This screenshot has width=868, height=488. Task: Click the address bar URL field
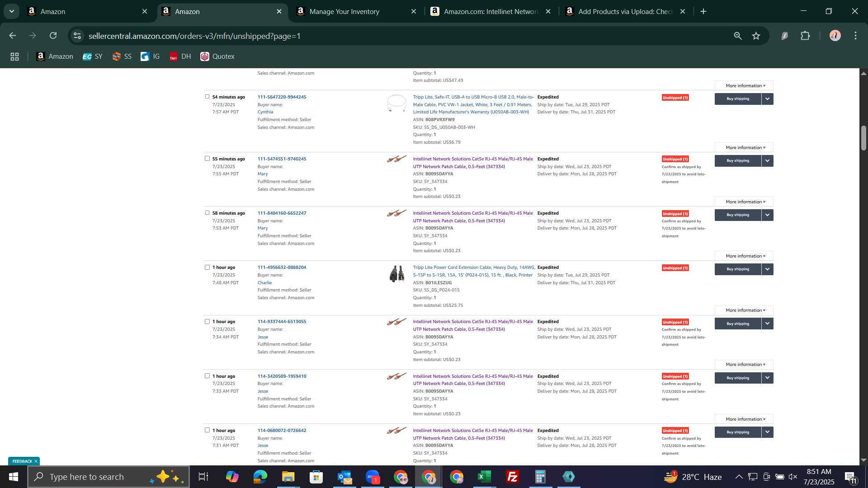407,36
